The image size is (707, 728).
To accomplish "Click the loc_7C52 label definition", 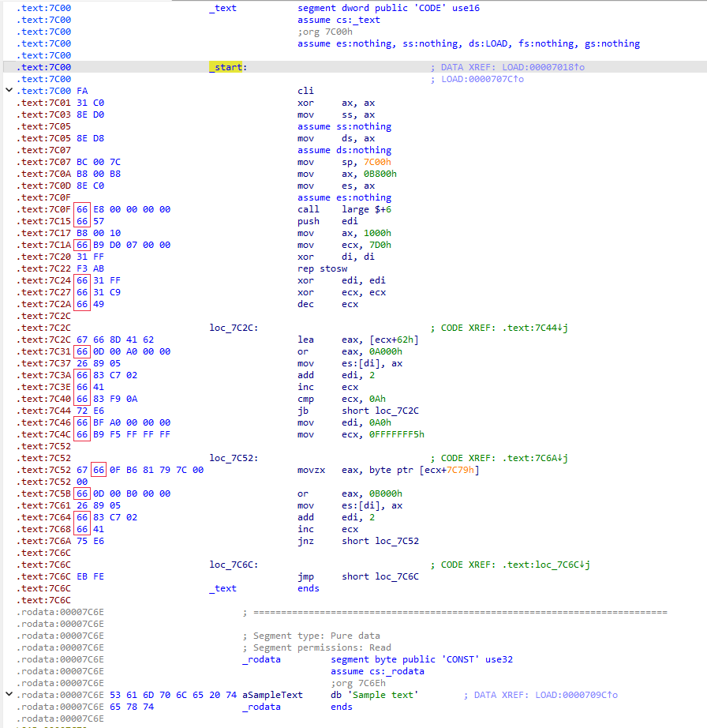I will (233, 458).
